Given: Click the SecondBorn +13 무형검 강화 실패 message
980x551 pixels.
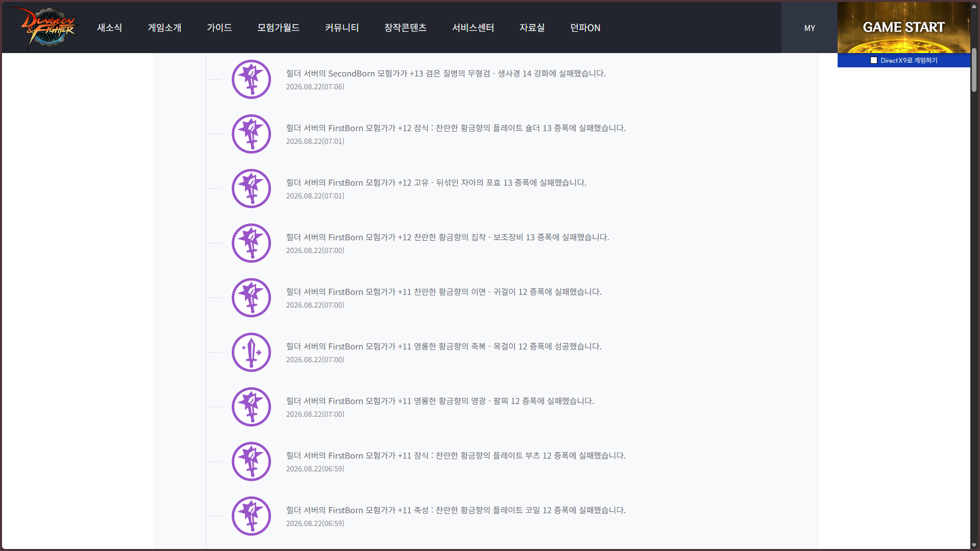Looking at the screenshot, I should tap(446, 73).
